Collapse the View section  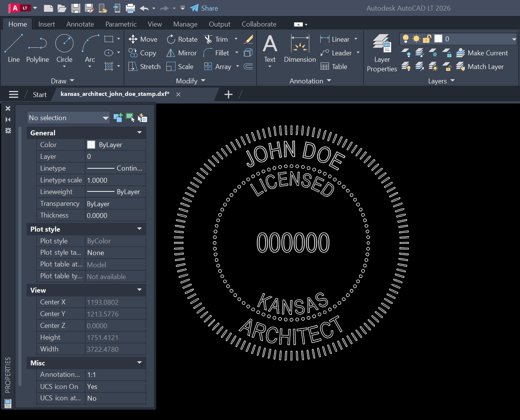tap(139, 290)
